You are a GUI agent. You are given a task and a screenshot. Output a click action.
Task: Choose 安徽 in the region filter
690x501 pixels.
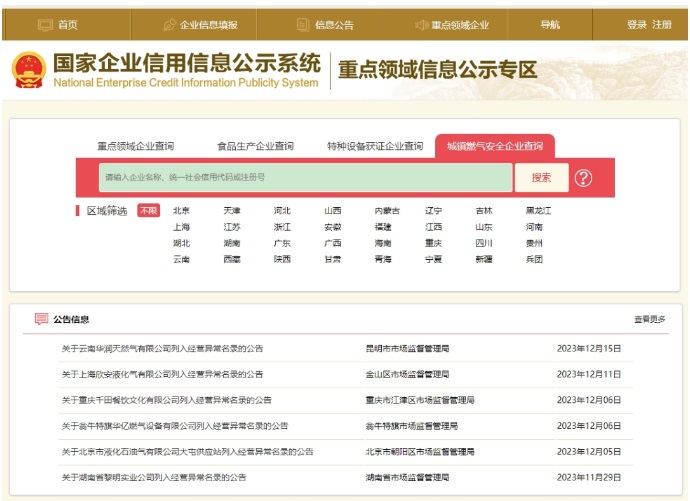(x=333, y=227)
